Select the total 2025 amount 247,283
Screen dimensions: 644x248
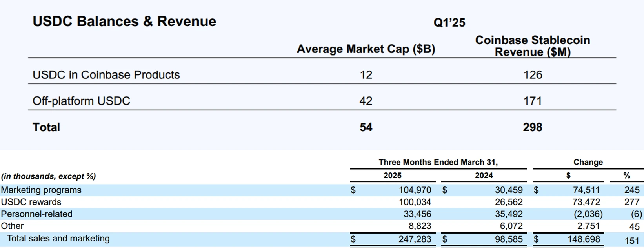(x=415, y=239)
